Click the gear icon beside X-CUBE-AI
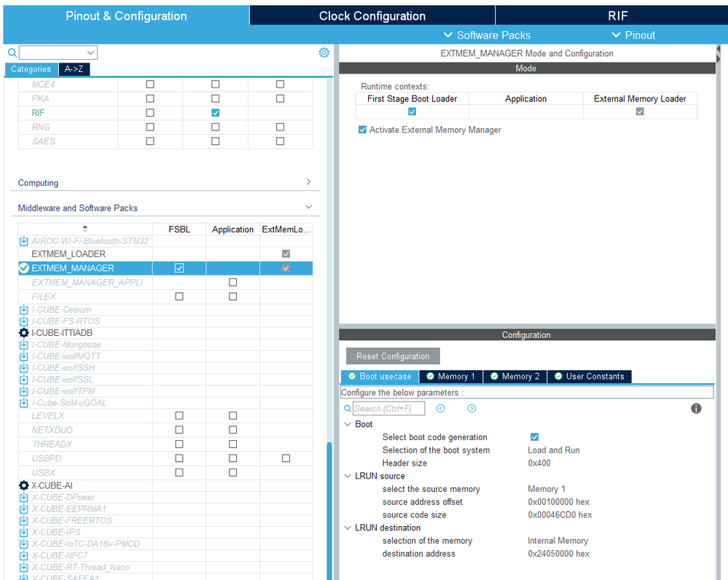 [x=23, y=486]
